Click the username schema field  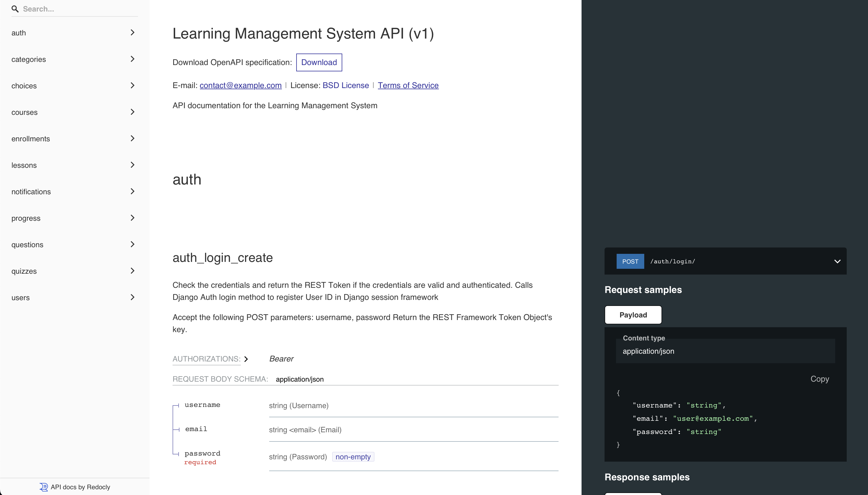click(x=202, y=405)
